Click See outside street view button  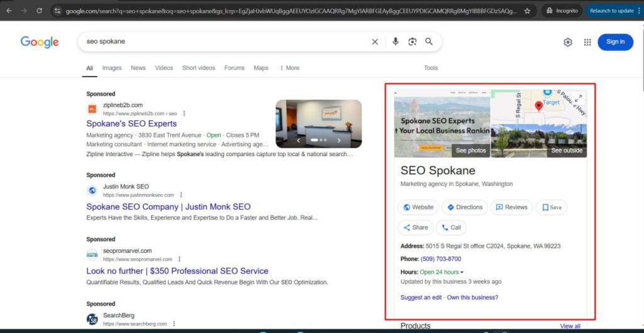click(x=567, y=150)
